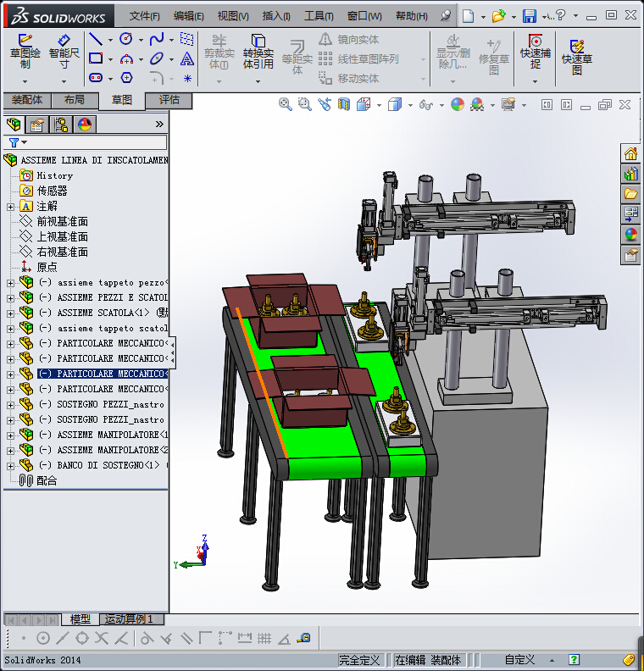
Task: Open Line tool dropdown arrow
Action: click(110, 40)
